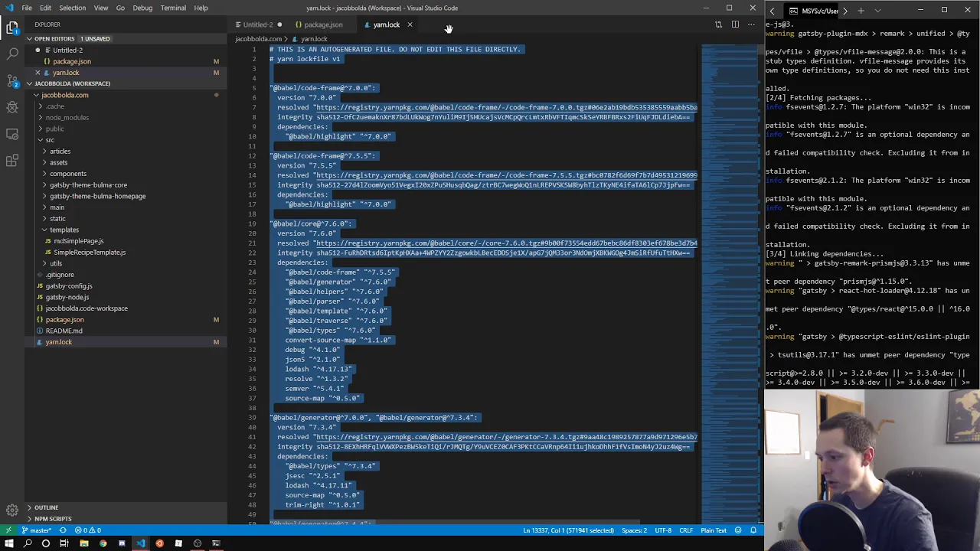
Task: Open Windows taskbar search
Action: point(28,543)
